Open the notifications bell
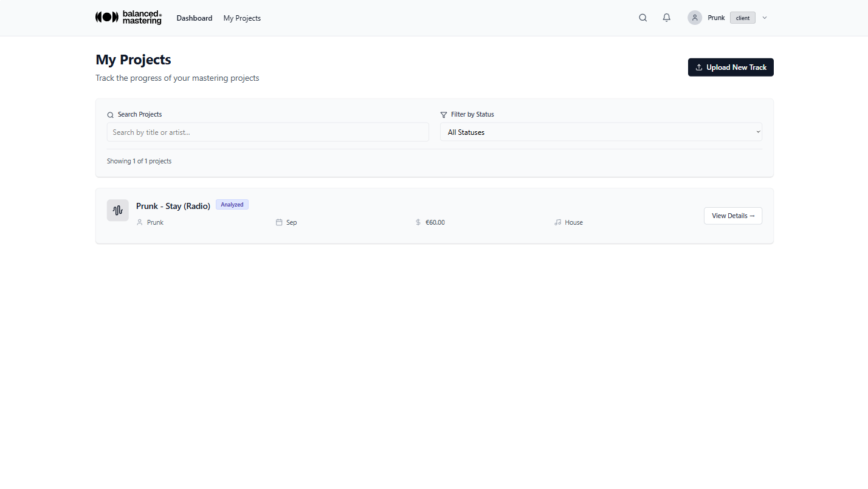This screenshot has width=868, height=489. click(666, 18)
